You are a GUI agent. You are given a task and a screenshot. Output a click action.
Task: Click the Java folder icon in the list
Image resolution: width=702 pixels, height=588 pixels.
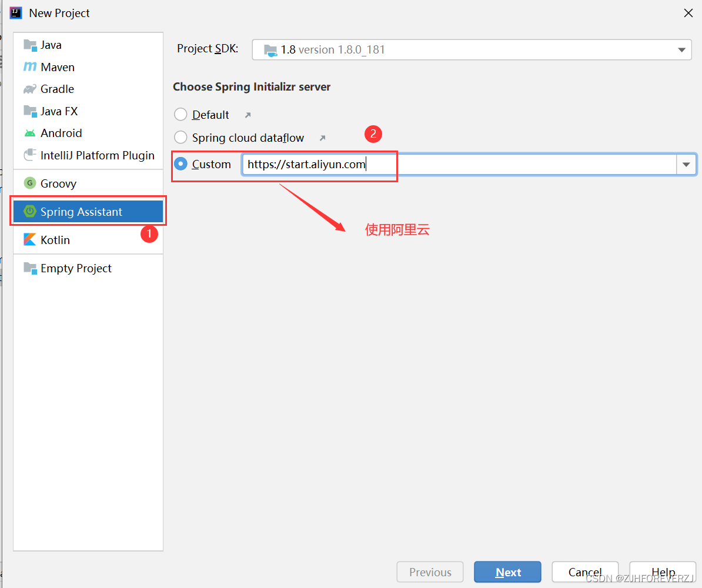pyautogui.click(x=30, y=45)
